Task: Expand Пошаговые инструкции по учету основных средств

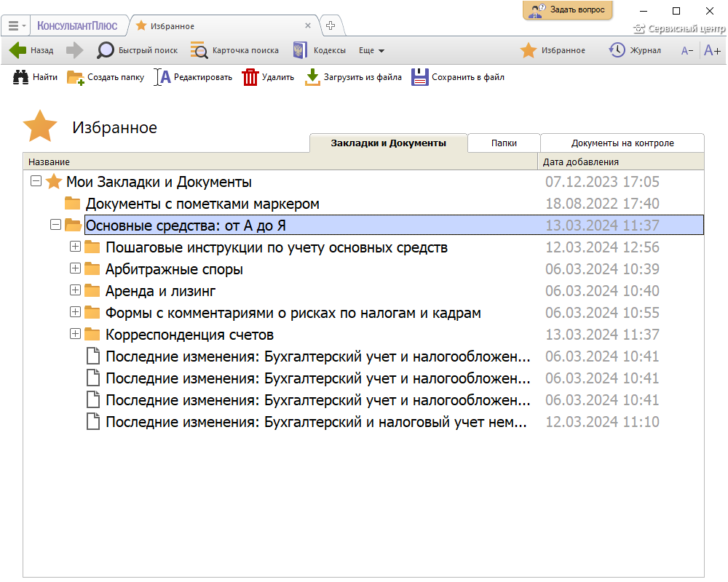Action: pos(75,246)
